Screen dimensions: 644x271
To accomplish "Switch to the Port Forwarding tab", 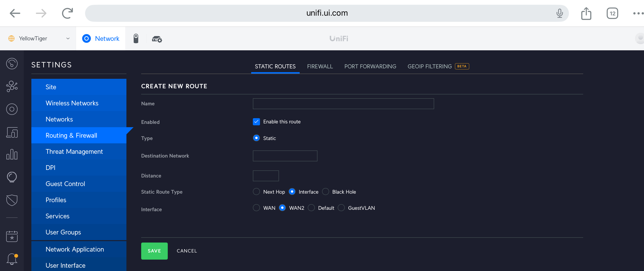I will click(370, 66).
